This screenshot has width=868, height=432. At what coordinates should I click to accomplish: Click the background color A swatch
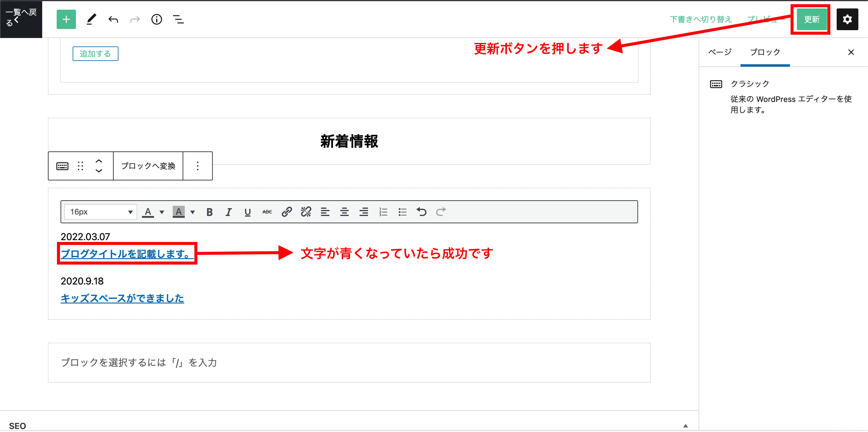click(x=179, y=212)
